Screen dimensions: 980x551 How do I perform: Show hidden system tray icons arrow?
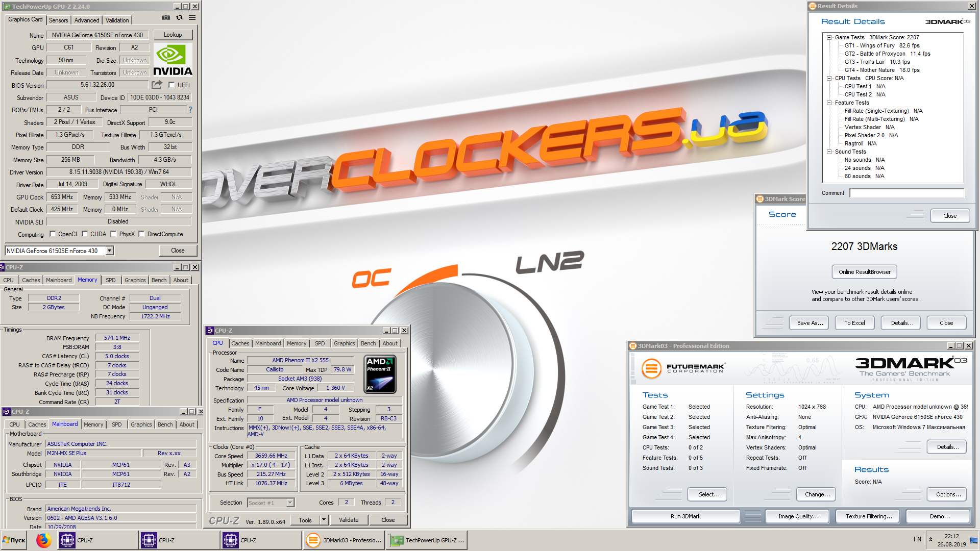[930, 539]
